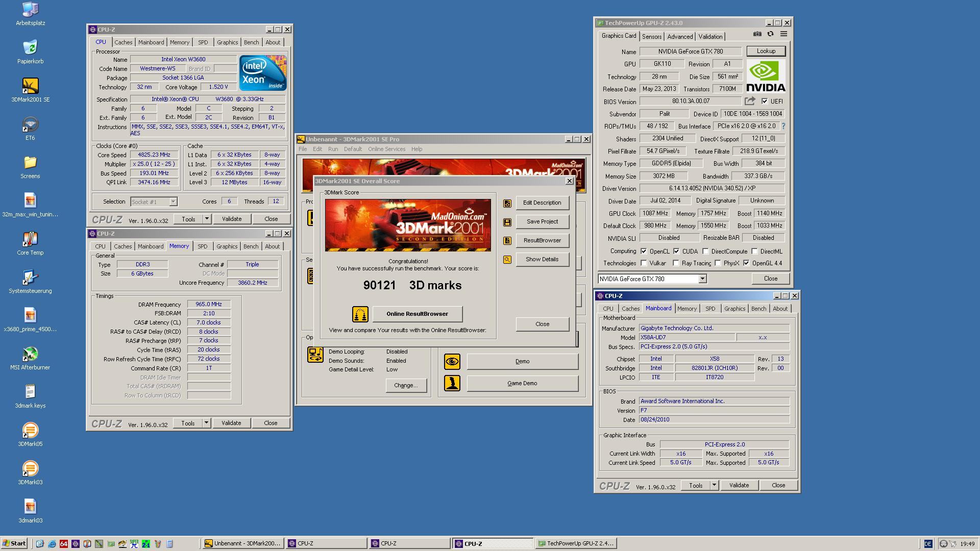980x551 pixels.
Task: Open the Papierkorb recycle bin icon
Action: [30, 52]
